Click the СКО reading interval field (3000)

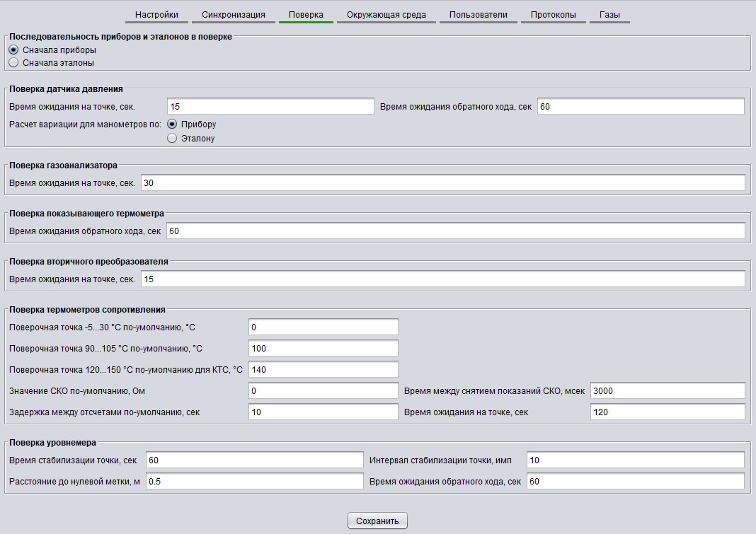coord(667,391)
